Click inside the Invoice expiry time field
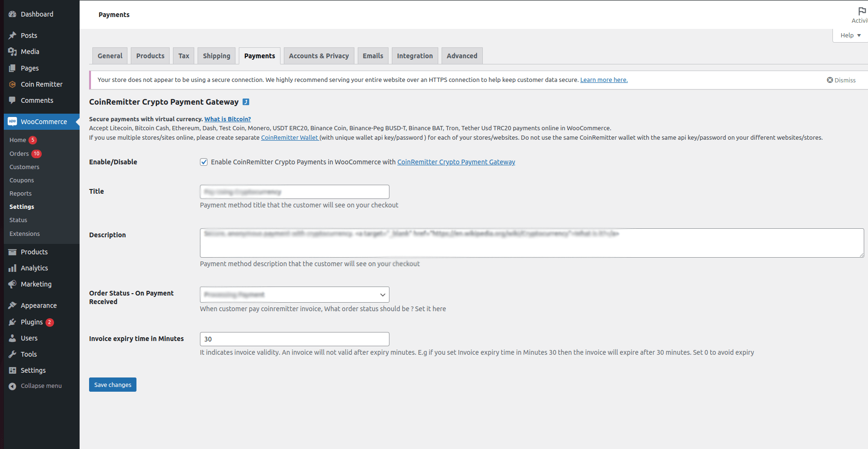 pyautogui.click(x=294, y=339)
